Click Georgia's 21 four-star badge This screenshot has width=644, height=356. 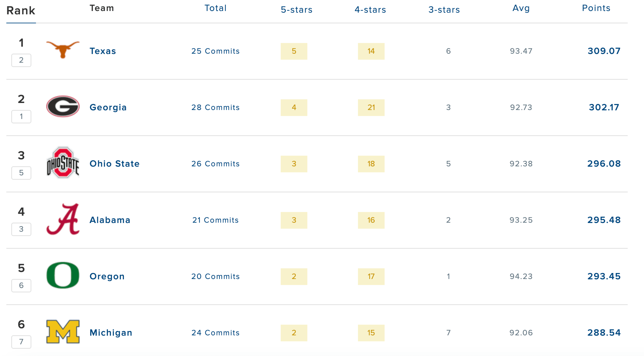pyautogui.click(x=371, y=108)
